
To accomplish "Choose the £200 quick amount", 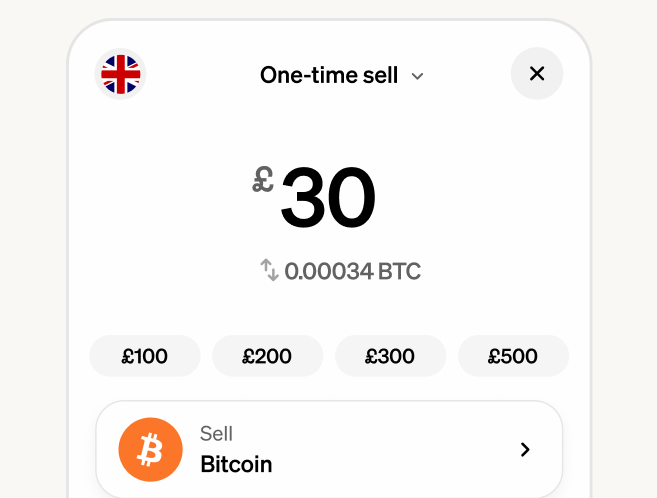I will pyautogui.click(x=267, y=356).
